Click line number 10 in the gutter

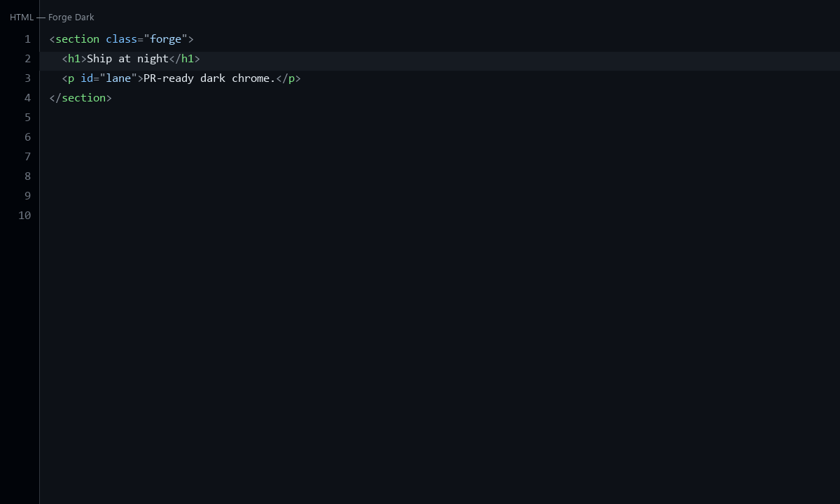[x=24, y=216]
